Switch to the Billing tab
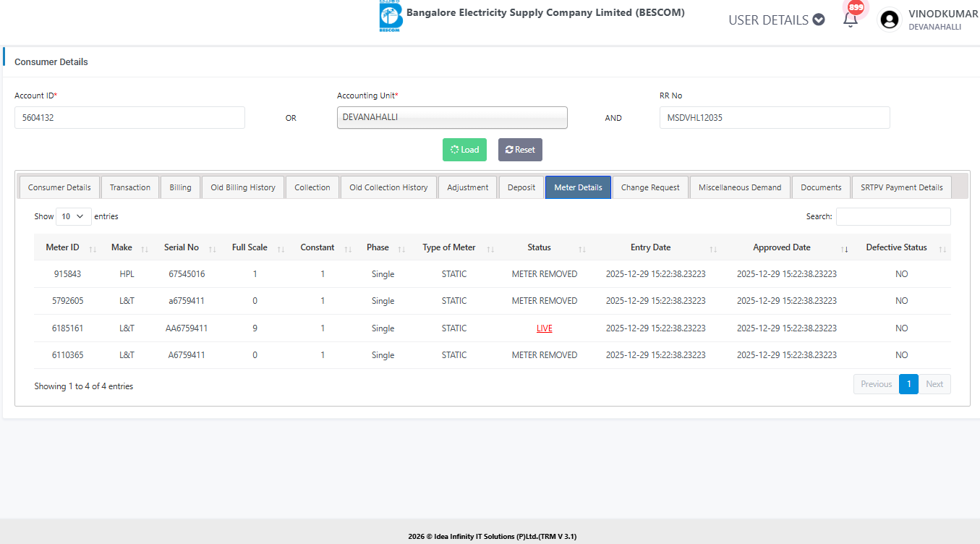This screenshot has height=544, width=980. (x=180, y=187)
